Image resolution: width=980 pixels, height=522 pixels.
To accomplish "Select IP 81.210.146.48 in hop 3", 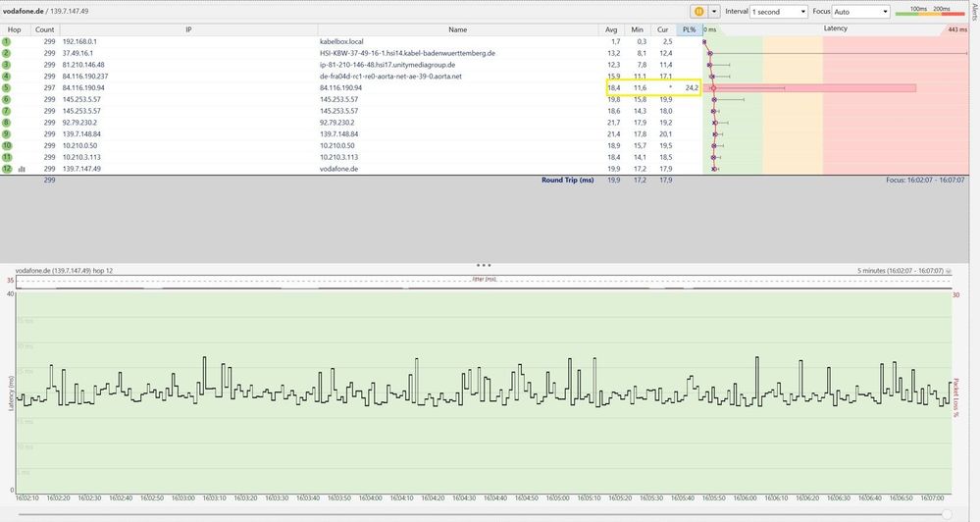I will point(83,65).
